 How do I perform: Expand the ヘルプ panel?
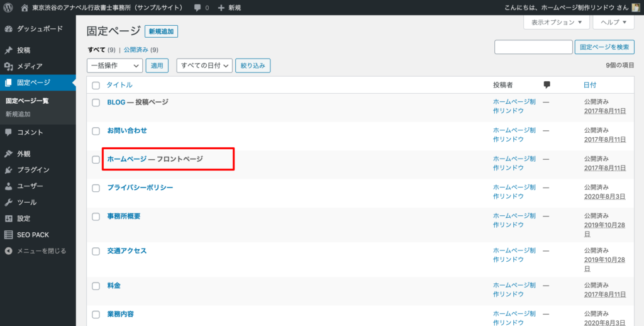(614, 22)
